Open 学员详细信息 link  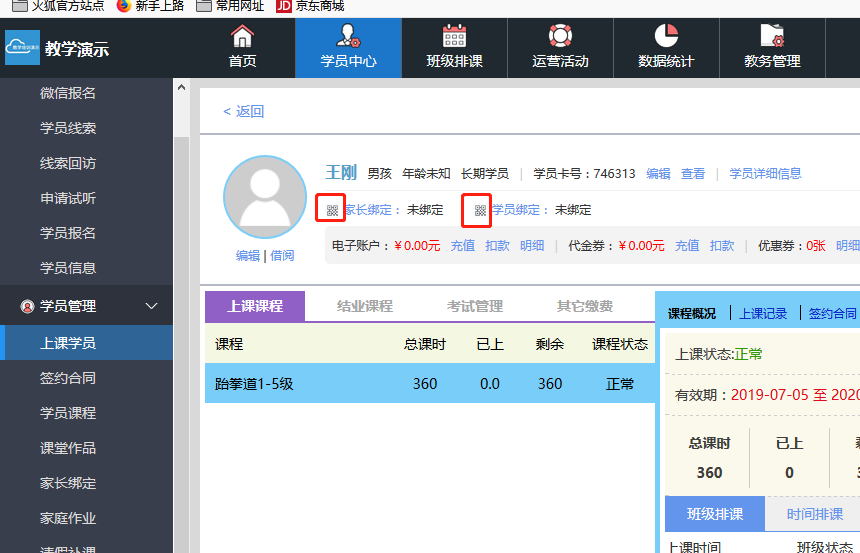(x=765, y=173)
